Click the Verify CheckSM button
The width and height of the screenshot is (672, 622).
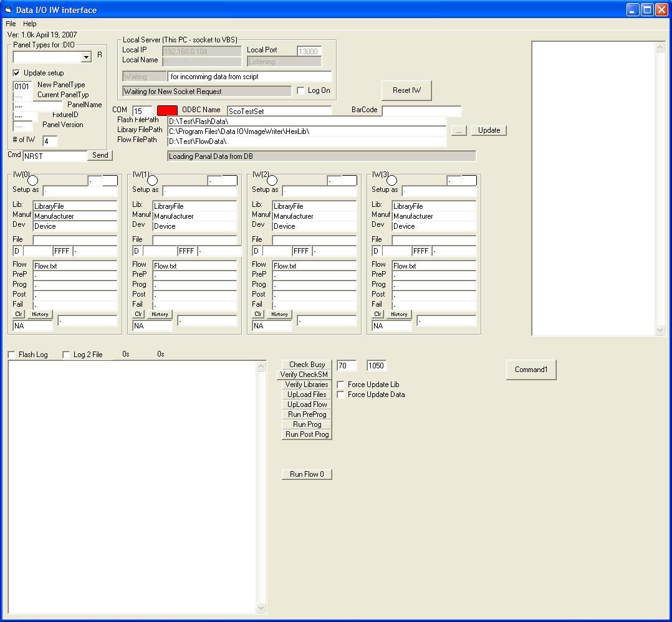coord(304,375)
